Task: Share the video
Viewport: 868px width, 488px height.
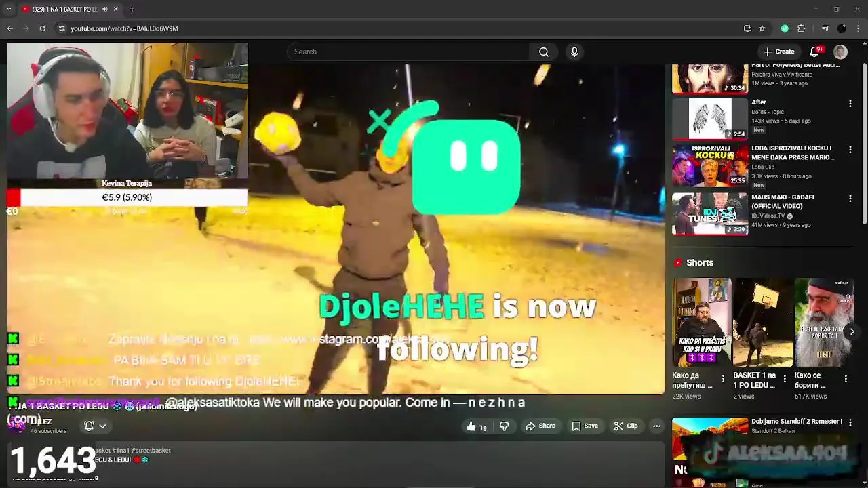Action: [540, 426]
